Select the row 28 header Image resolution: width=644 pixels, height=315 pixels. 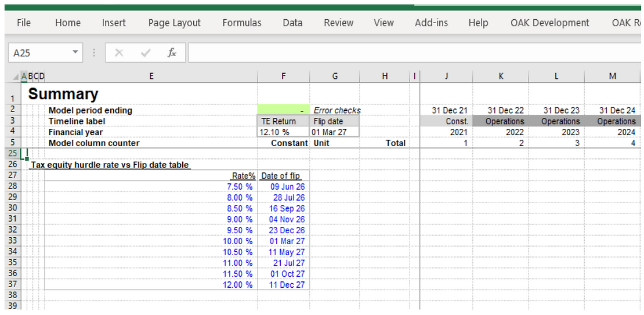coord(12,186)
